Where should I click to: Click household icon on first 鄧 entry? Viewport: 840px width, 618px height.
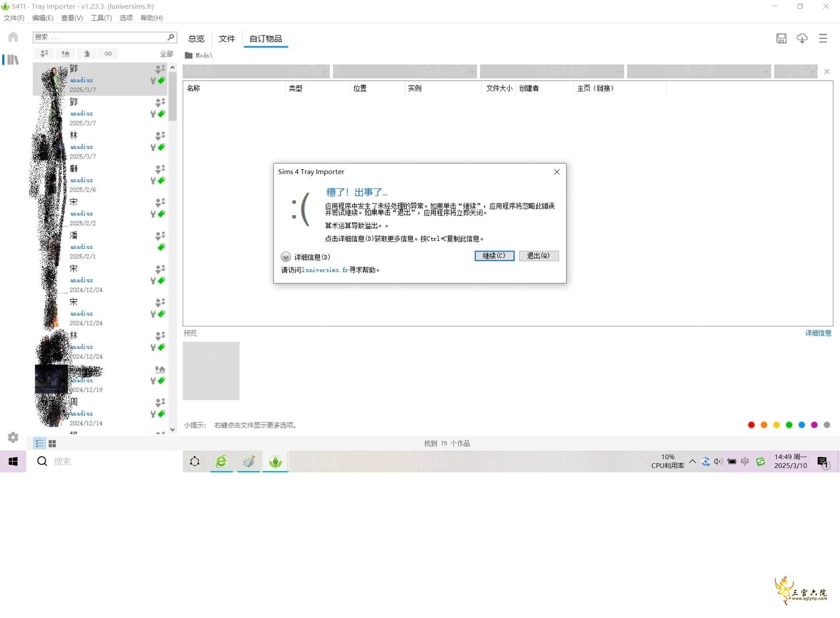[x=160, y=69]
